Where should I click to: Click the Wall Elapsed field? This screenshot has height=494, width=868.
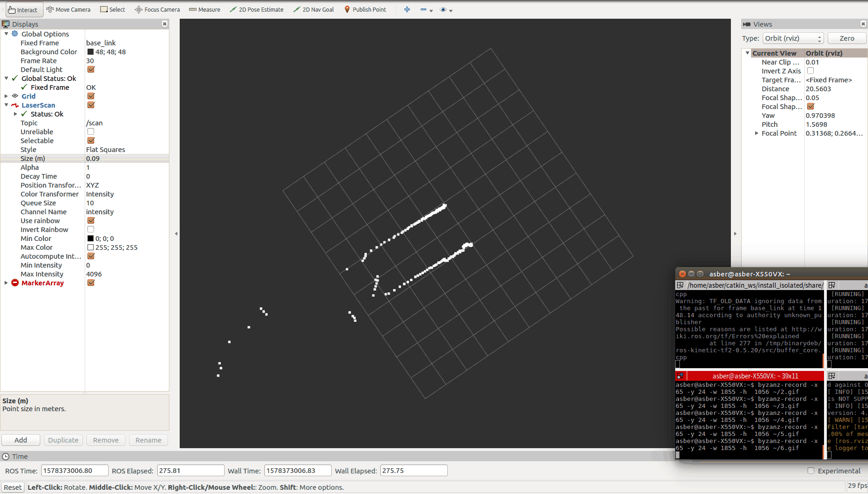pyautogui.click(x=414, y=471)
